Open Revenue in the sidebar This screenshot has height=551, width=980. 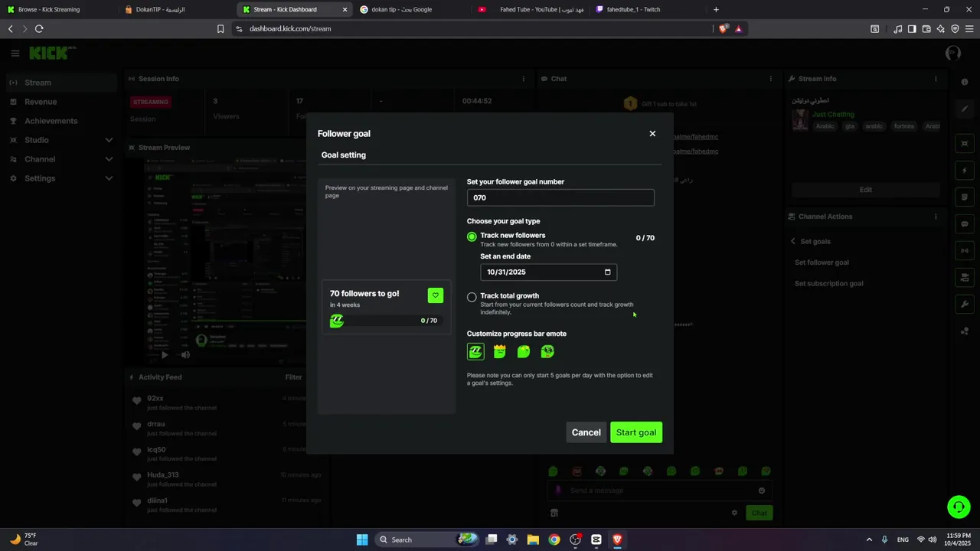60,102
